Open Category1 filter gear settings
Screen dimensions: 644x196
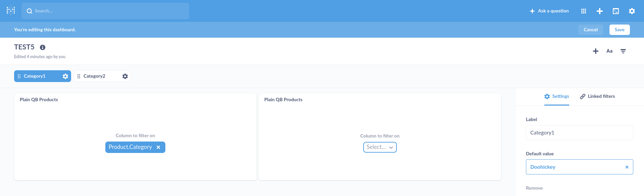click(65, 76)
